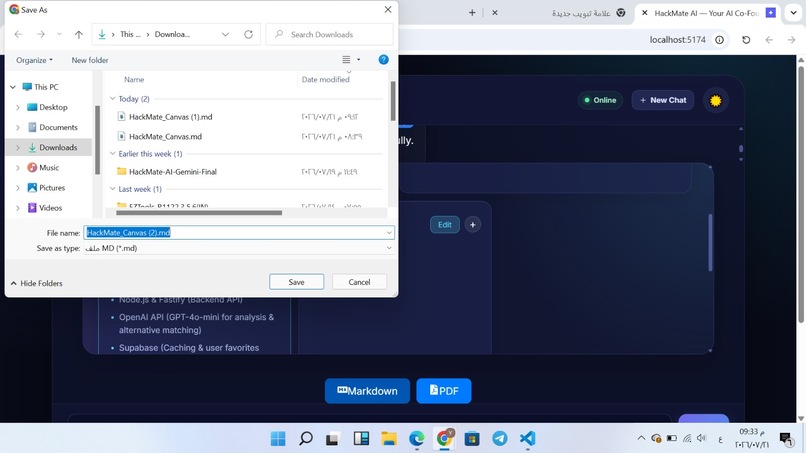Open Microsoft Edge from taskbar
This screenshot has height=453, width=806.
pos(417,439)
